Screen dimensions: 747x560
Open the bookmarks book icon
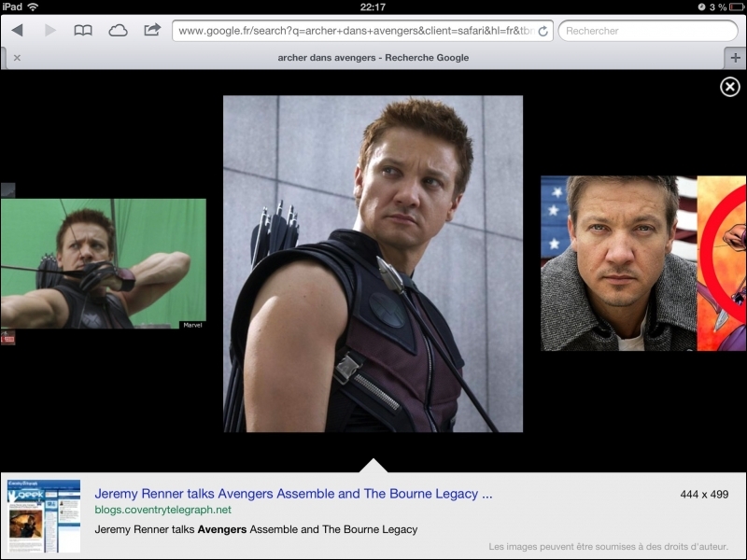tap(83, 31)
